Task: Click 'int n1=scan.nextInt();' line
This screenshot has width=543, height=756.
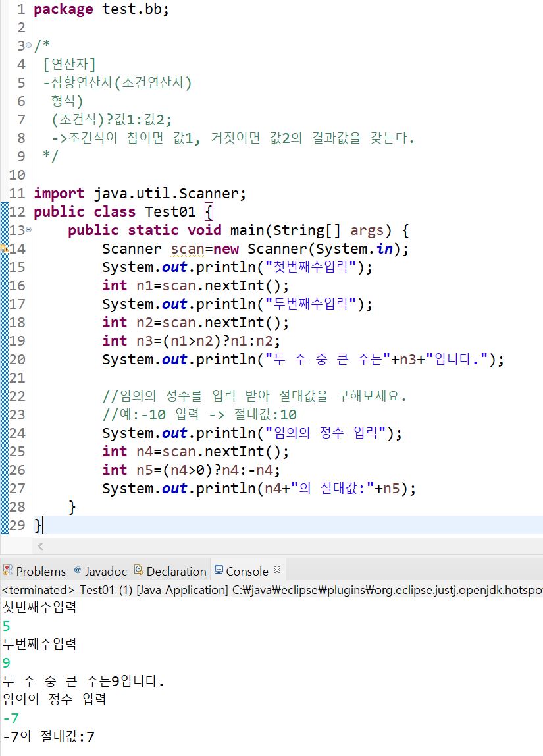Action: point(195,285)
